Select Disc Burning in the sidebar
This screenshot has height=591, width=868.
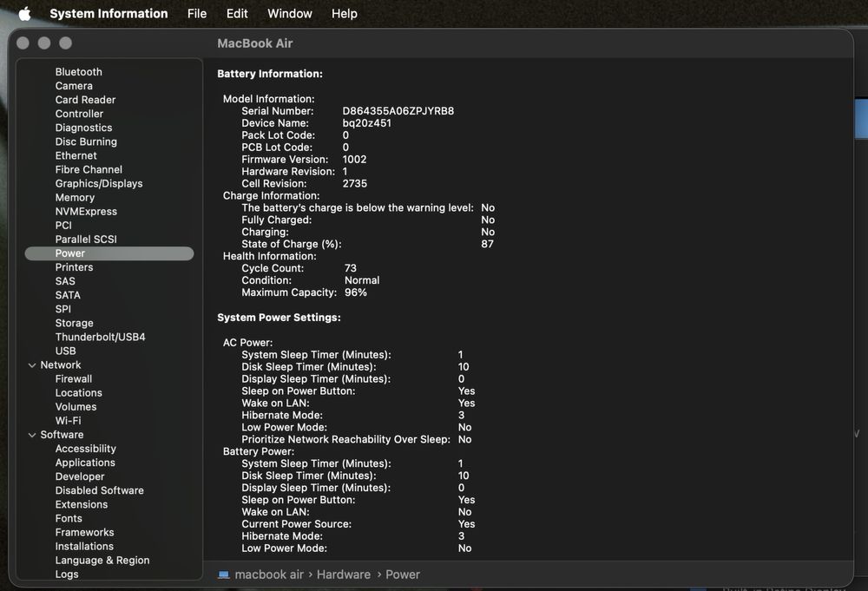pos(86,141)
